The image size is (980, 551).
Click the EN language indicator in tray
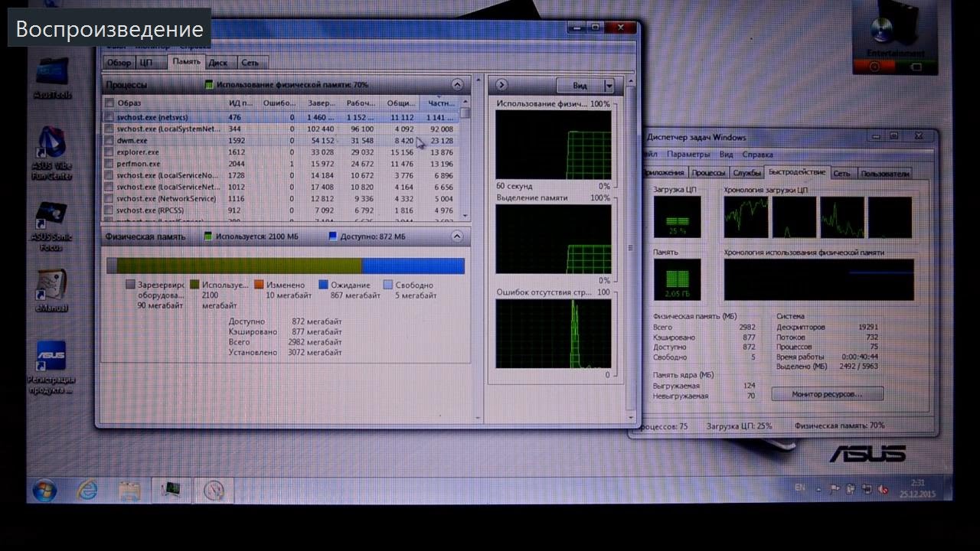800,487
